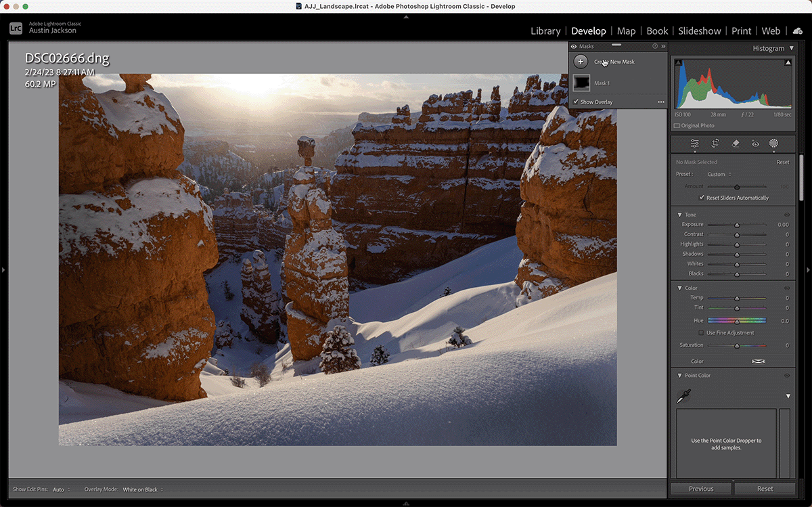812x507 pixels.
Task: Open the three-dot overlay options menu
Action: pyautogui.click(x=661, y=102)
